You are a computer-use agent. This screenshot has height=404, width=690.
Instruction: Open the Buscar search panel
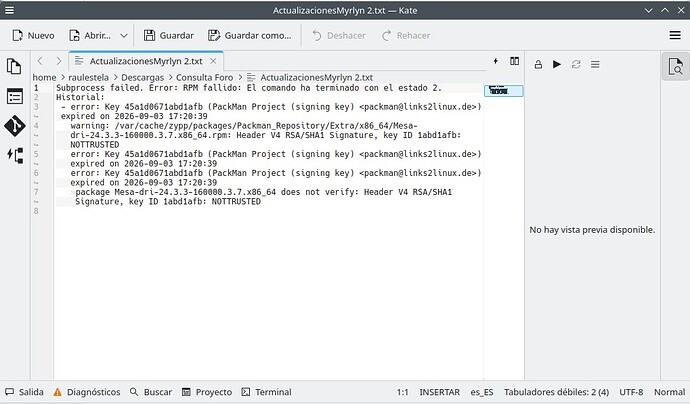coord(151,392)
